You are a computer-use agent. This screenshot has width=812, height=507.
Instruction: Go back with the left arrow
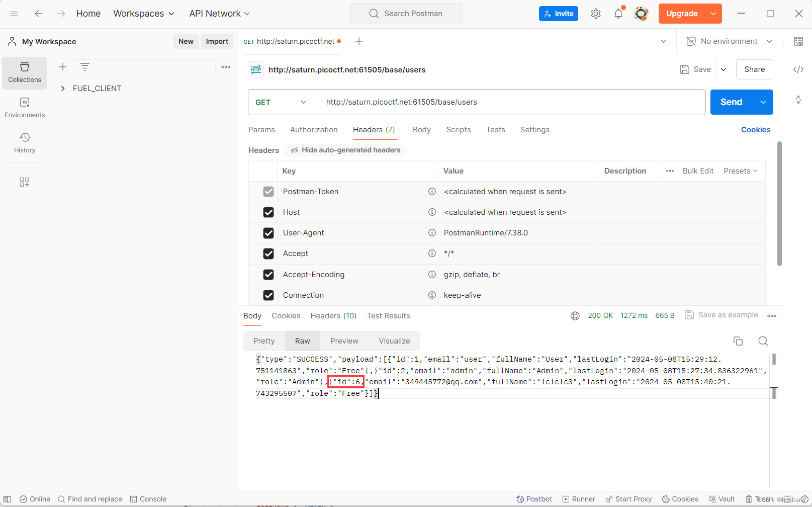click(39, 14)
